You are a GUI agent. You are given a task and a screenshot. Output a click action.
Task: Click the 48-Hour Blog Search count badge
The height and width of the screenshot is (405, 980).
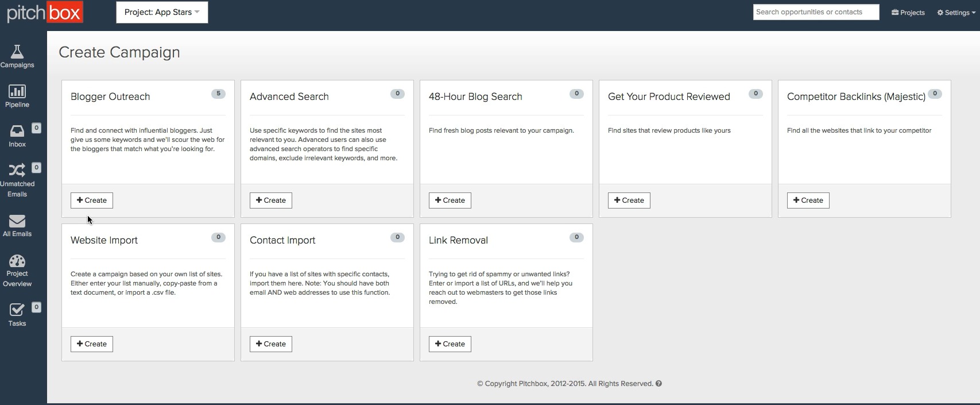tap(576, 94)
